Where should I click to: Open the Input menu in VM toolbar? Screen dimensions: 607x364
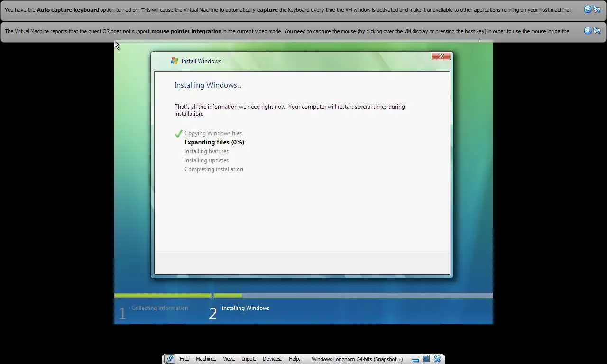(x=248, y=359)
